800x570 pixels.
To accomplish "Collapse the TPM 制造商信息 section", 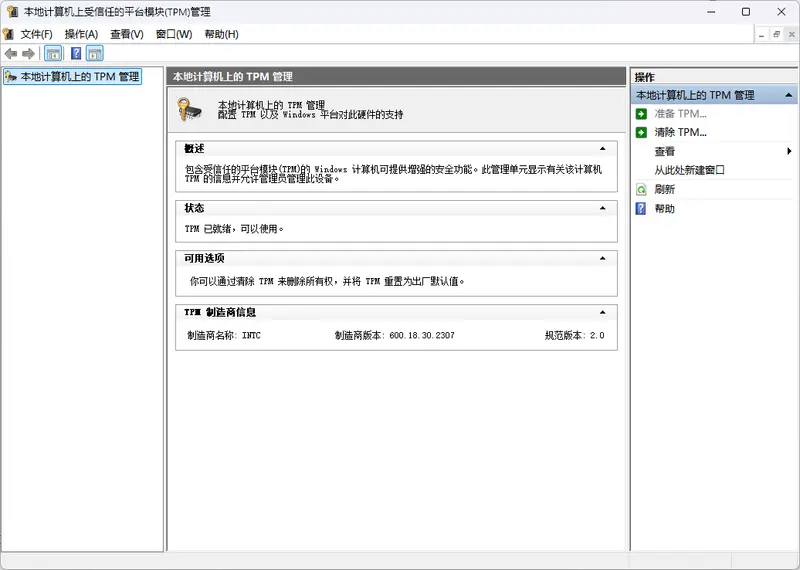I will point(602,312).
